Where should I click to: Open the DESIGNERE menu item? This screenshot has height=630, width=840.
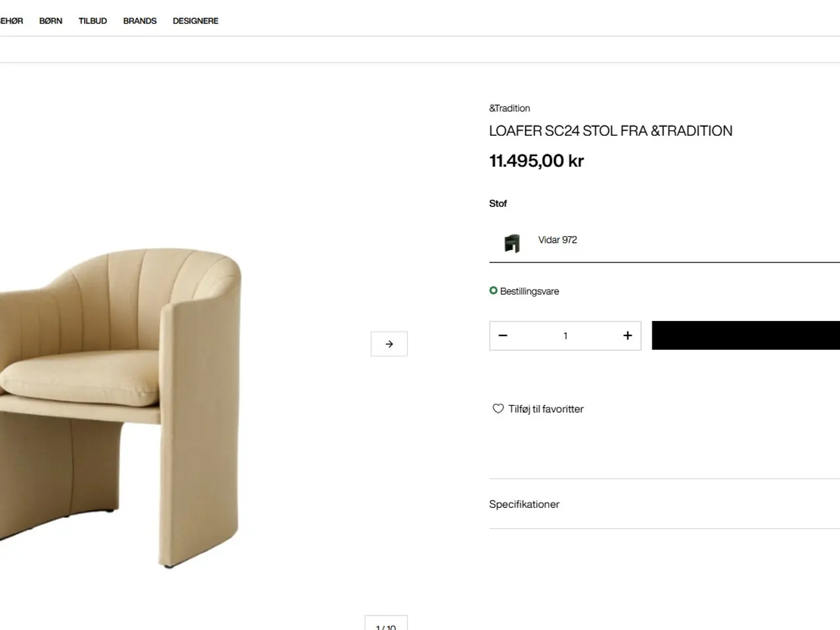(196, 21)
